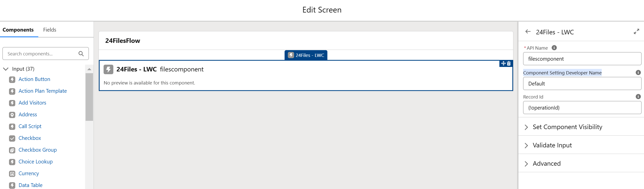Switch to the Fields tab
Viewport: 644px width, 189px height.
[50, 30]
